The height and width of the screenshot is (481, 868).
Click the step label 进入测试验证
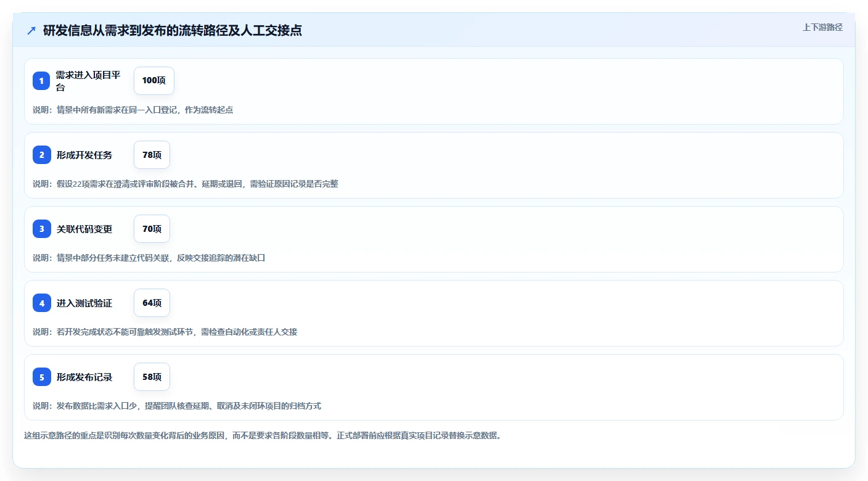(x=84, y=303)
